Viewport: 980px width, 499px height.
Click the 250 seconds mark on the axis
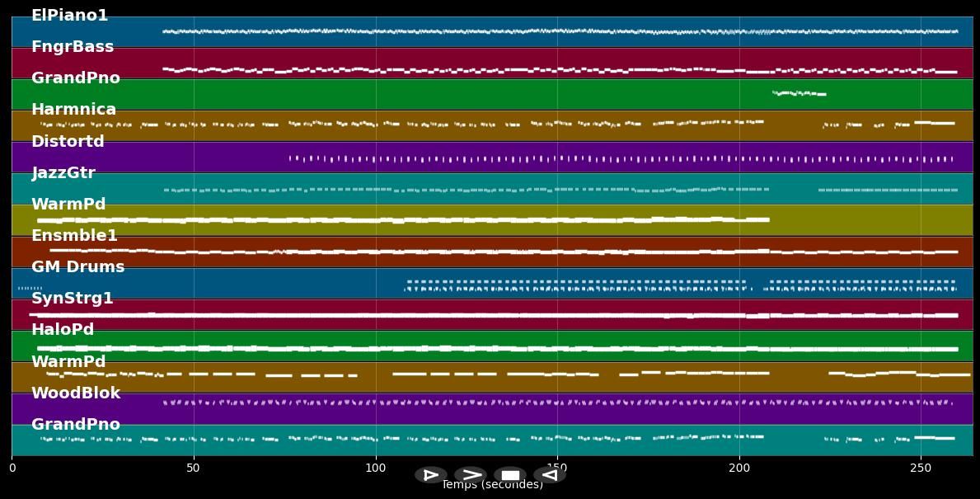click(x=921, y=468)
